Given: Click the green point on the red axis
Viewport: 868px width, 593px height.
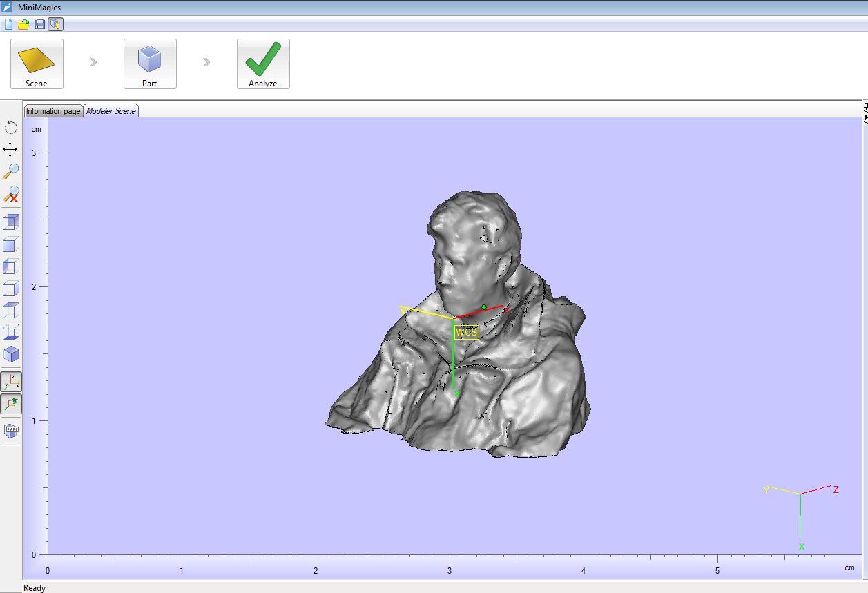Looking at the screenshot, I should (x=484, y=307).
